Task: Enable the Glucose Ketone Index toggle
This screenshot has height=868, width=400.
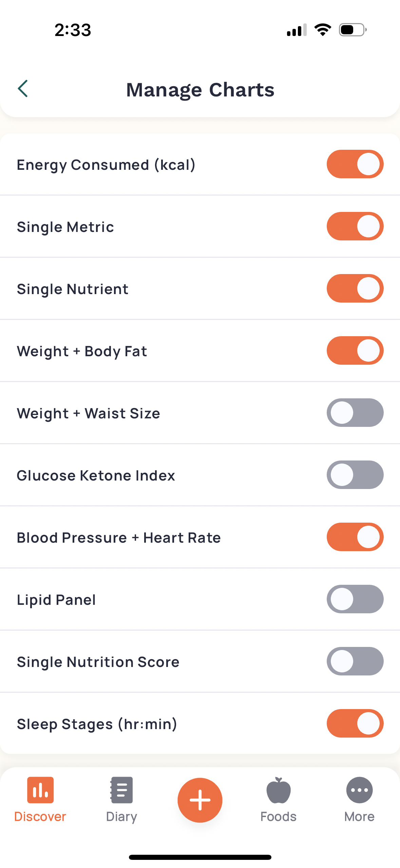Action: click(x=355, y=475)
